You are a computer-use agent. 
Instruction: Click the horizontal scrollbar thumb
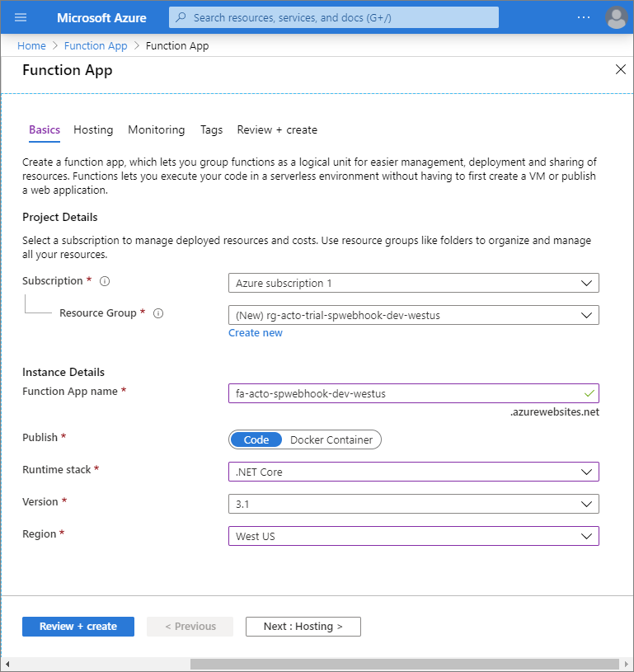tap(404, 665)
